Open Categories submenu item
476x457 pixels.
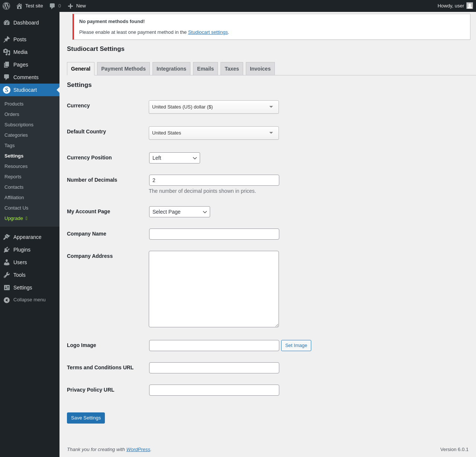point(30,135)
